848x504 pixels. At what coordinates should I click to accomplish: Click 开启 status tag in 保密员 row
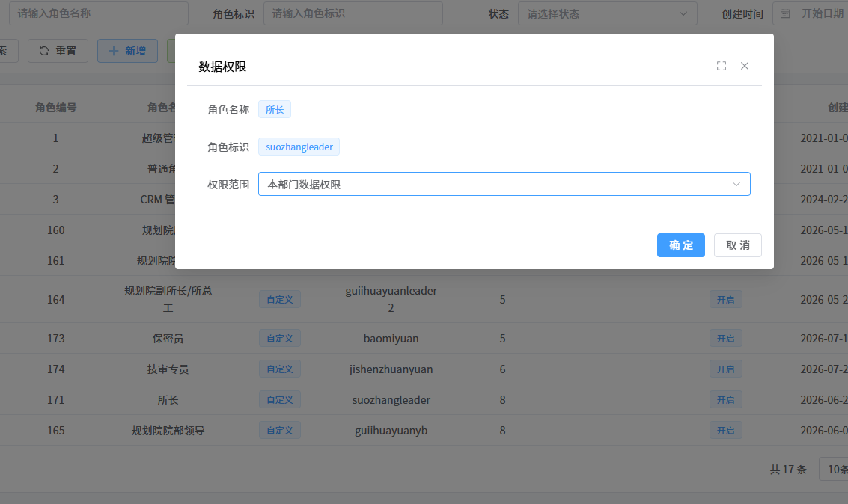coord(726,339)
